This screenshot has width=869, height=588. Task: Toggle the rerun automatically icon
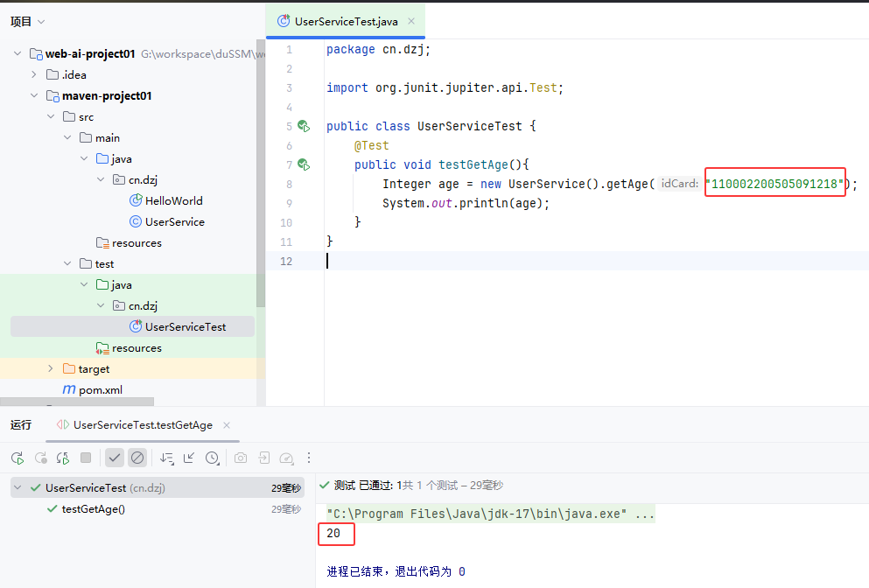[63, 458]
